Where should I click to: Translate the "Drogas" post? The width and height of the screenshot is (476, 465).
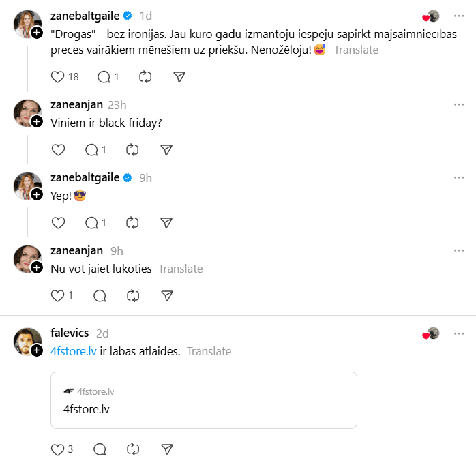[356, 50]
